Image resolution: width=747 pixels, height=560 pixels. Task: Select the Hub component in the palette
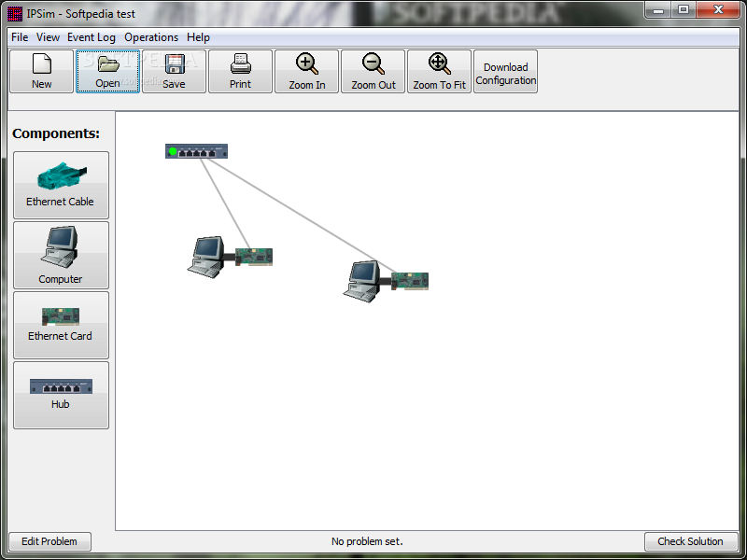[x=61, y=395]
